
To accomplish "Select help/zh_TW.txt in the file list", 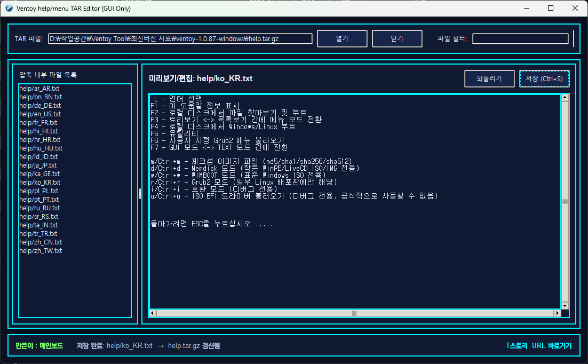I will tap(41, 251).
